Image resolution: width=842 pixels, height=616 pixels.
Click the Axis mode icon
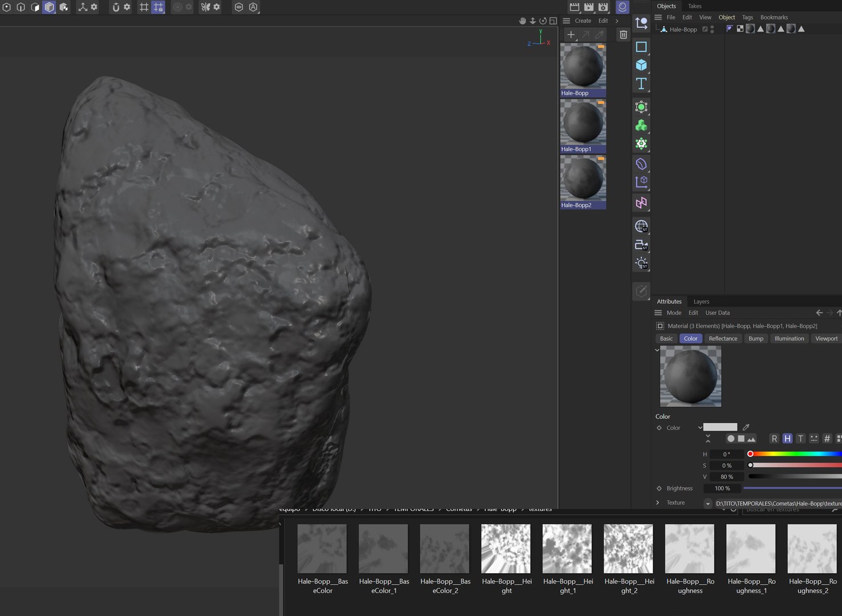point(83,7)
